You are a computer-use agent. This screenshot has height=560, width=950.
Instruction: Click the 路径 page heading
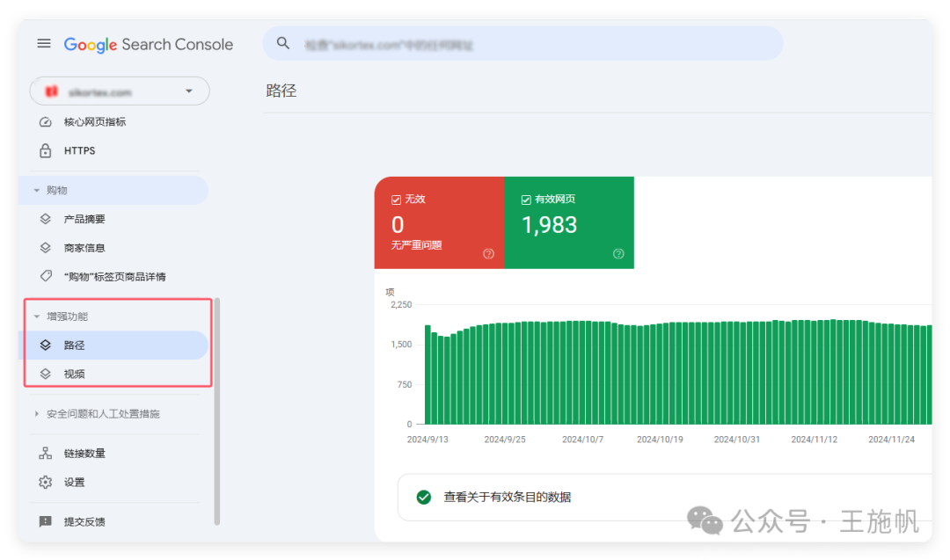point(281,91)
